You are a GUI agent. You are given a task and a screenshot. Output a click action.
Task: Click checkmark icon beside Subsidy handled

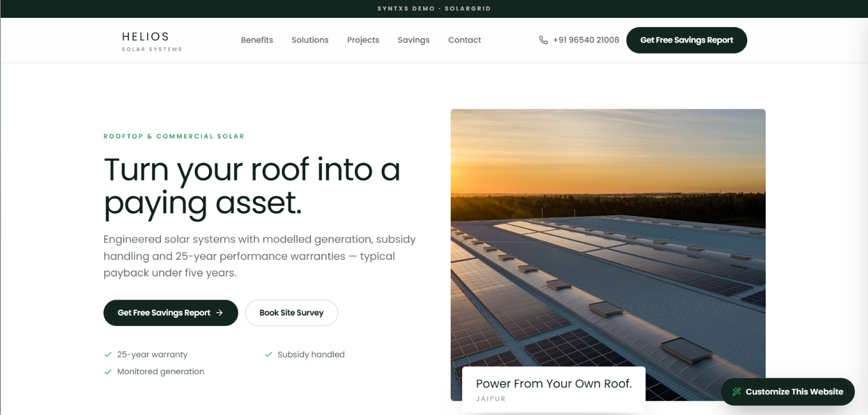[268, 355]
